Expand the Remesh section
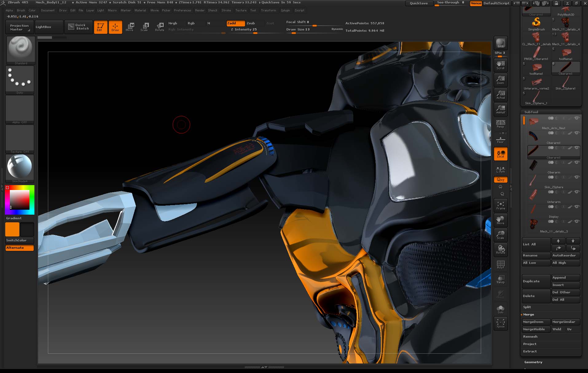This screenshot has height=373, width=588. tap(530, 336)
